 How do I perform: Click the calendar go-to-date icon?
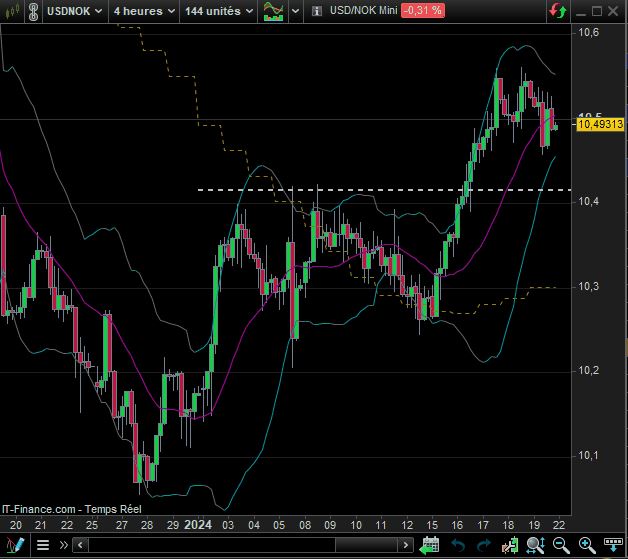point(429,545)
